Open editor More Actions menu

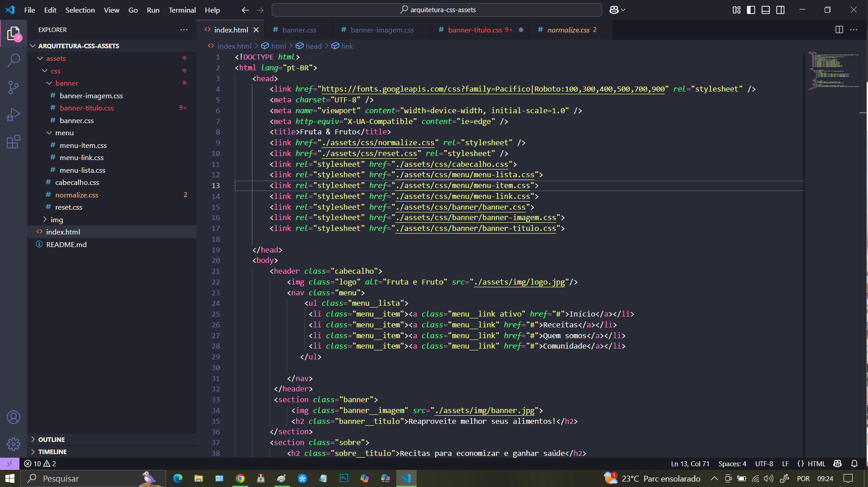pos(854,30)
